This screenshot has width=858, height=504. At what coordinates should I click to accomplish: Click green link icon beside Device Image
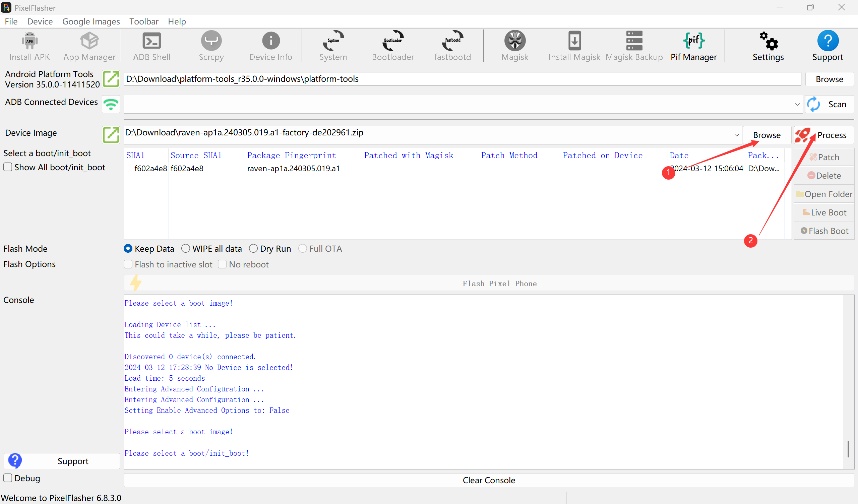111,135
